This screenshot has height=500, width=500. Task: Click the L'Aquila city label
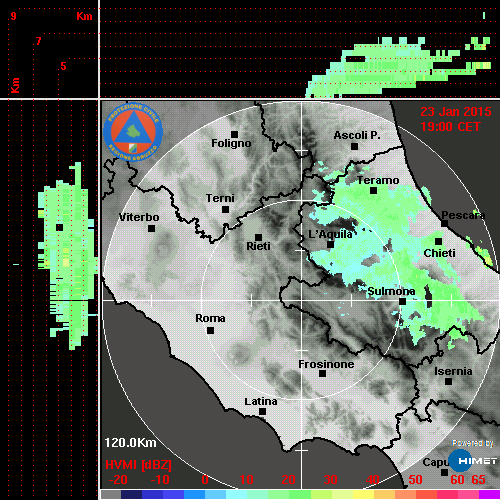[330, 234]
